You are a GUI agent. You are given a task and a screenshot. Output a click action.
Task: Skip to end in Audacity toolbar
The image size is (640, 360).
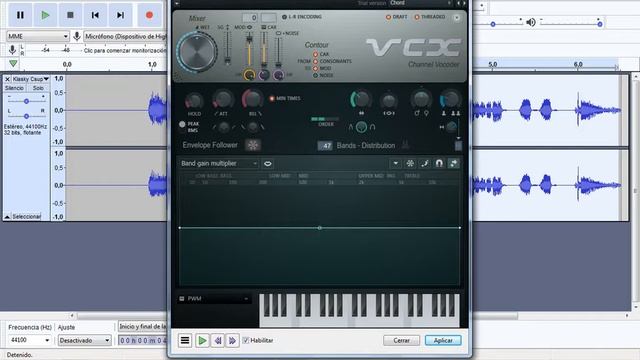coord(120,15)
